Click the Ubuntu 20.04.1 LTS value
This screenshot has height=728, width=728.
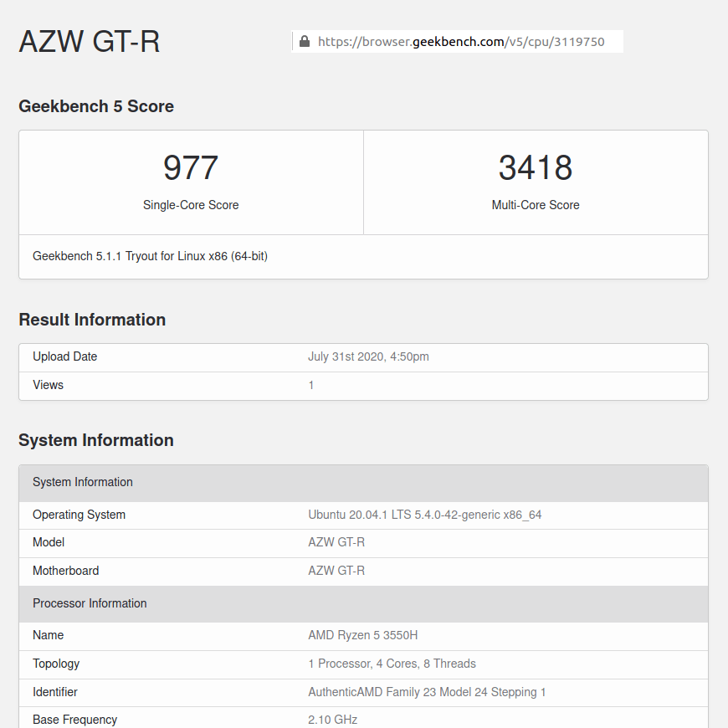click(425, 515)
